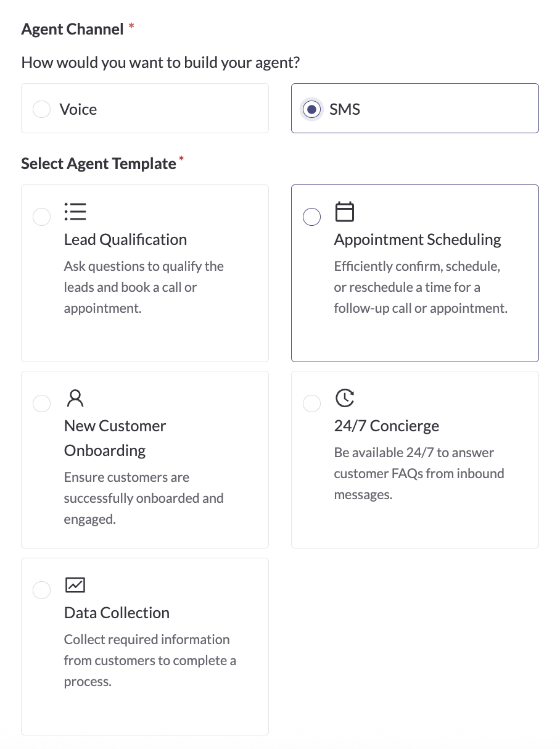Select the Voice channel radio button
The image size is (560, 749).
(x=41, y=109)
